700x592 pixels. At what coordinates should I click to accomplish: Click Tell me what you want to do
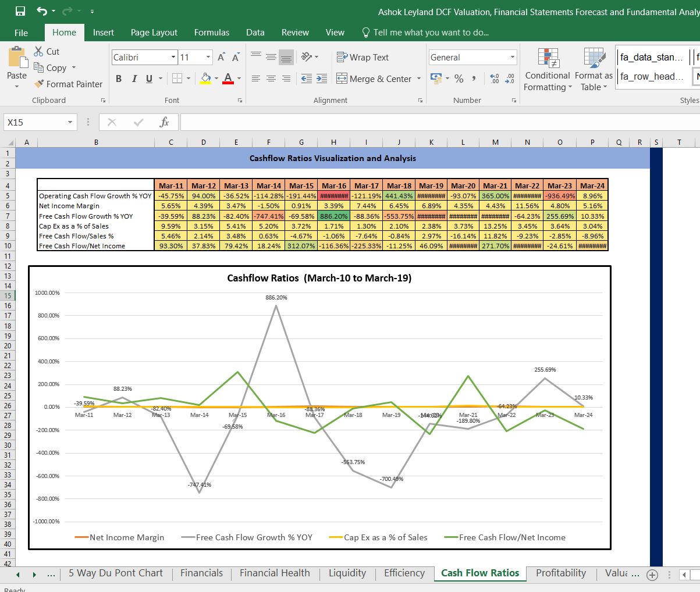point(425,33)
